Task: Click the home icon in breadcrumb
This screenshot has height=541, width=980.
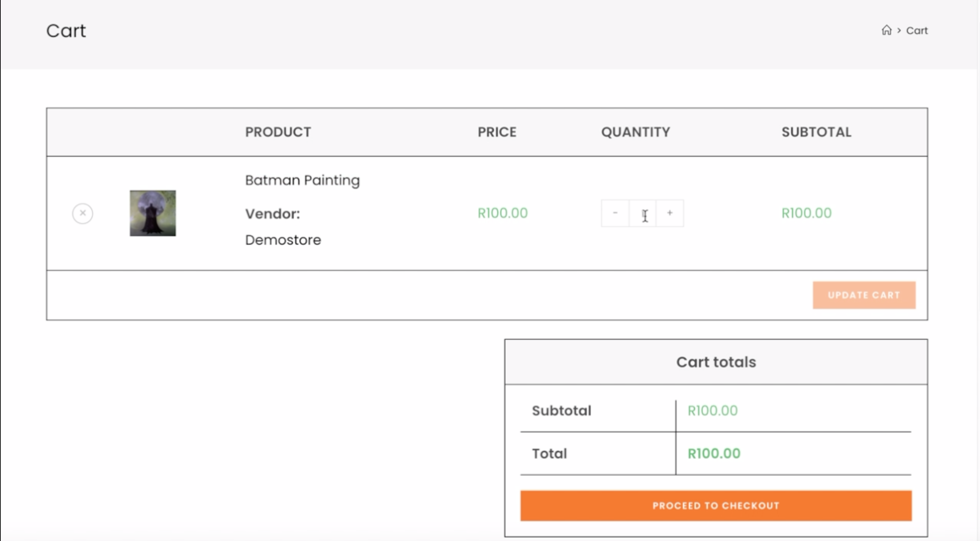Action: click(887, 30)
